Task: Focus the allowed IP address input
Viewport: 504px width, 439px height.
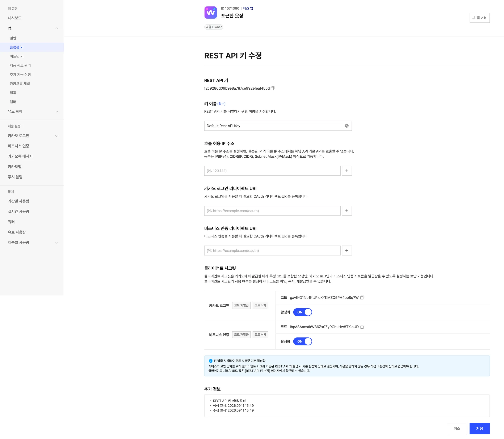Action: 272,171
